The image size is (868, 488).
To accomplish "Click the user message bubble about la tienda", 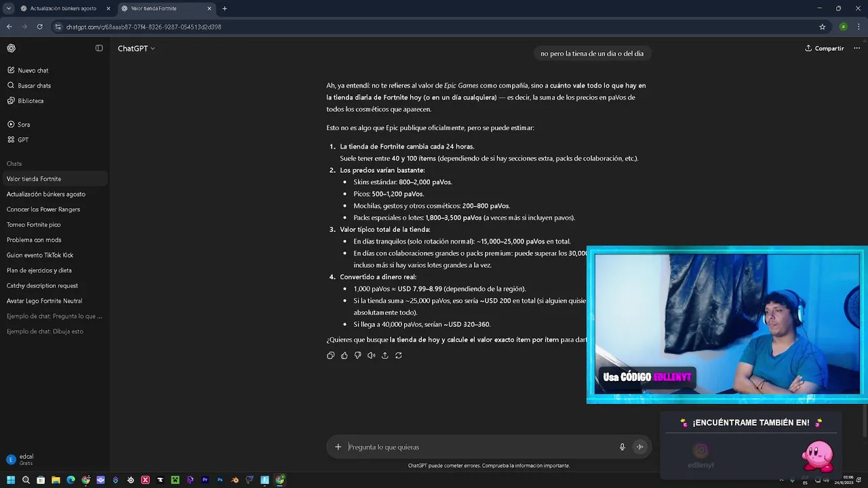I will pos(592,54).
